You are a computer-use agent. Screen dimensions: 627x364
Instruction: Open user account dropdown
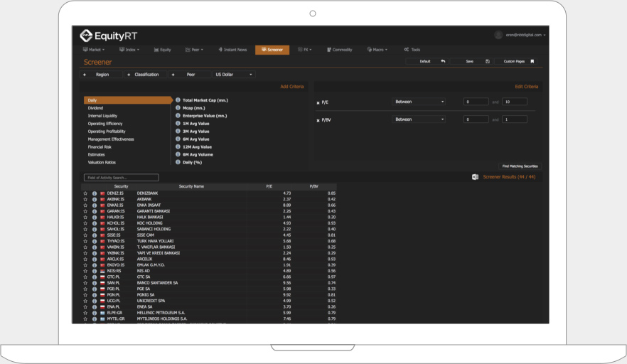(520, 35)
